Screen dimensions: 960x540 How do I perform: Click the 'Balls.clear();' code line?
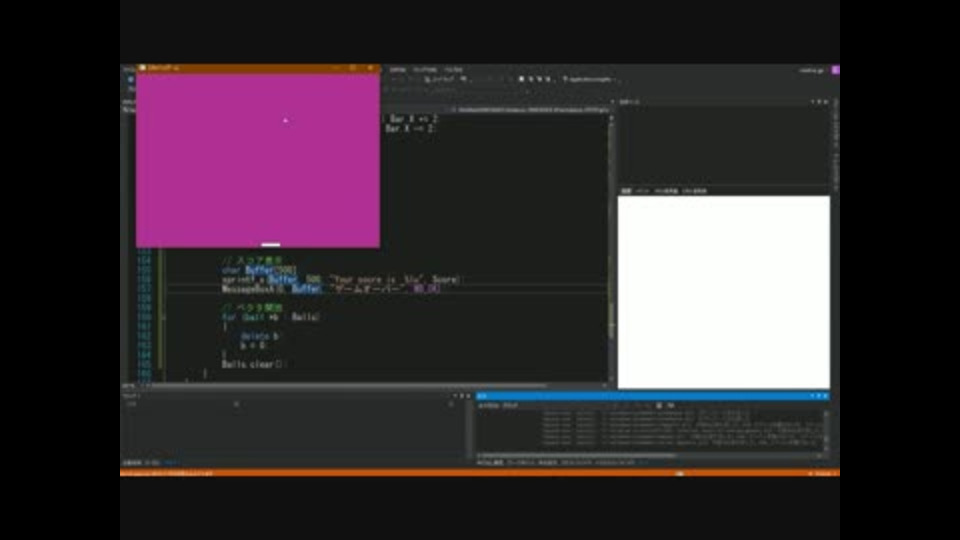tap(253, 364)
